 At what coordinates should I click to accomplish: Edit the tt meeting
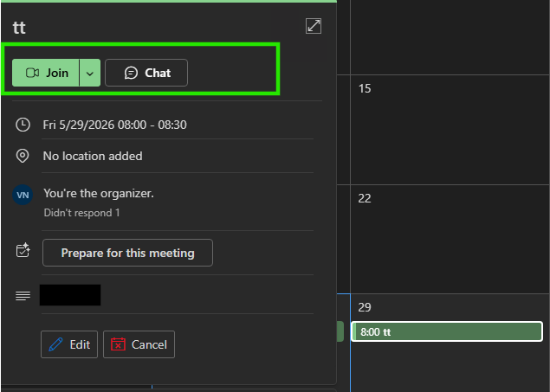(69, 344)
